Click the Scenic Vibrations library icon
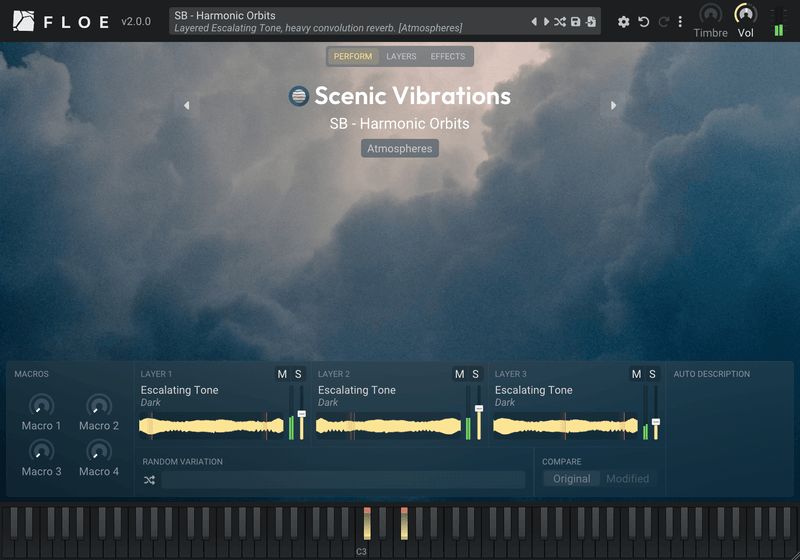 click(299, 96)
